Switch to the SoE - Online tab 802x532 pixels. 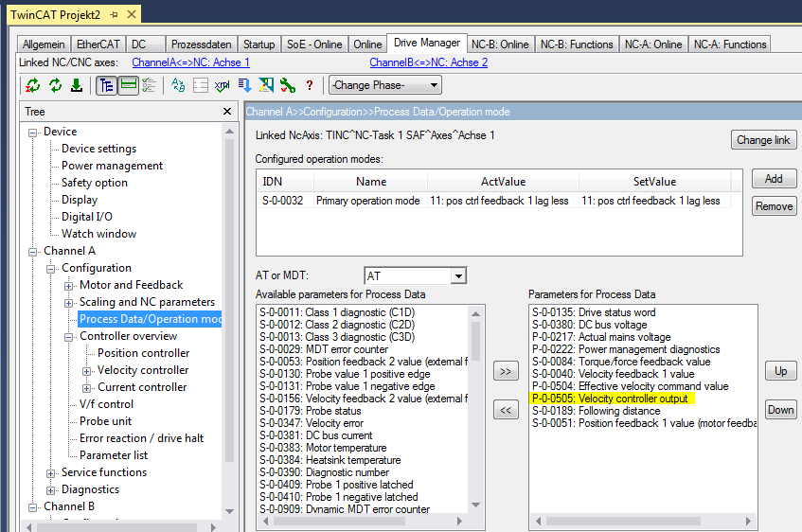click(314, 44)
